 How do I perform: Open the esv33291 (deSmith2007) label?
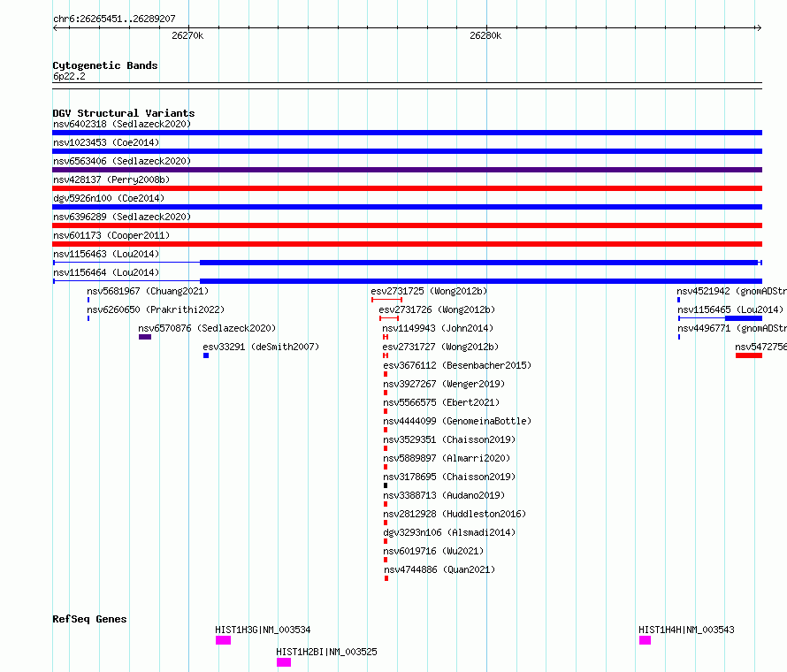click(261, 347)
